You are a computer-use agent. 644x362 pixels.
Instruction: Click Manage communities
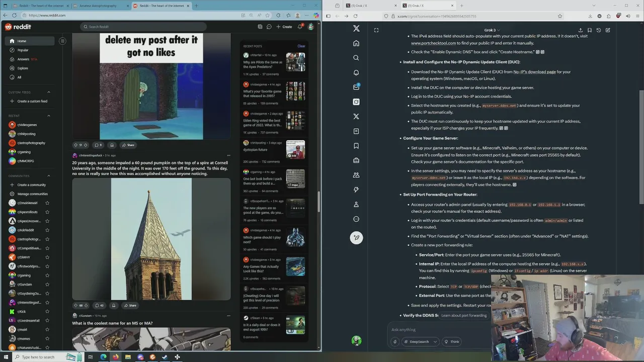tap(31, 194)
